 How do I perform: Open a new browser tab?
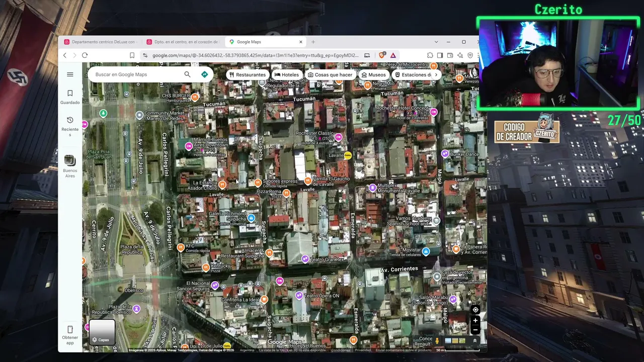pos(313,42)
